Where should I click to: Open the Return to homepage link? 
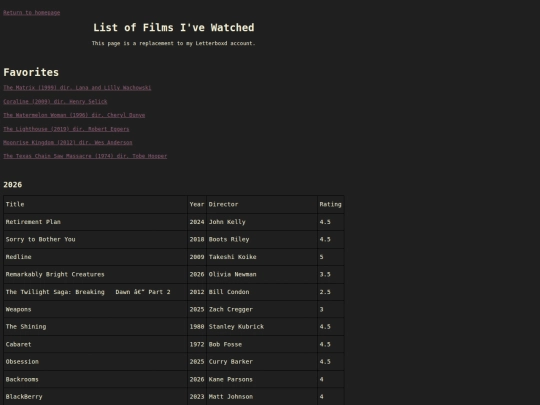(x=32, y=13)
